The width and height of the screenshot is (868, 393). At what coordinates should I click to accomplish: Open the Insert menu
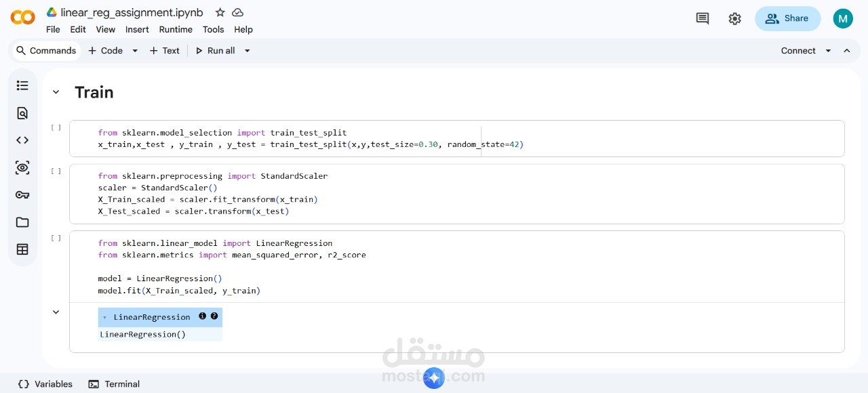[137, 29]
